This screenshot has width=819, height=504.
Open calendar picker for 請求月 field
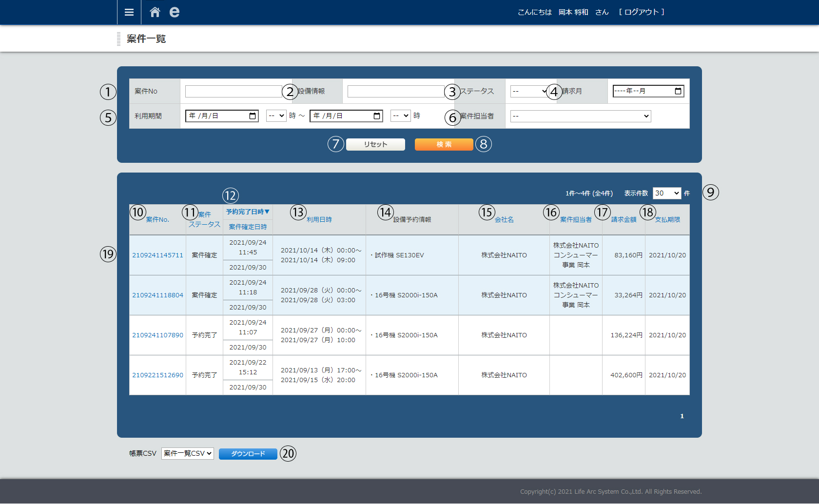click(x=678, y=91)
